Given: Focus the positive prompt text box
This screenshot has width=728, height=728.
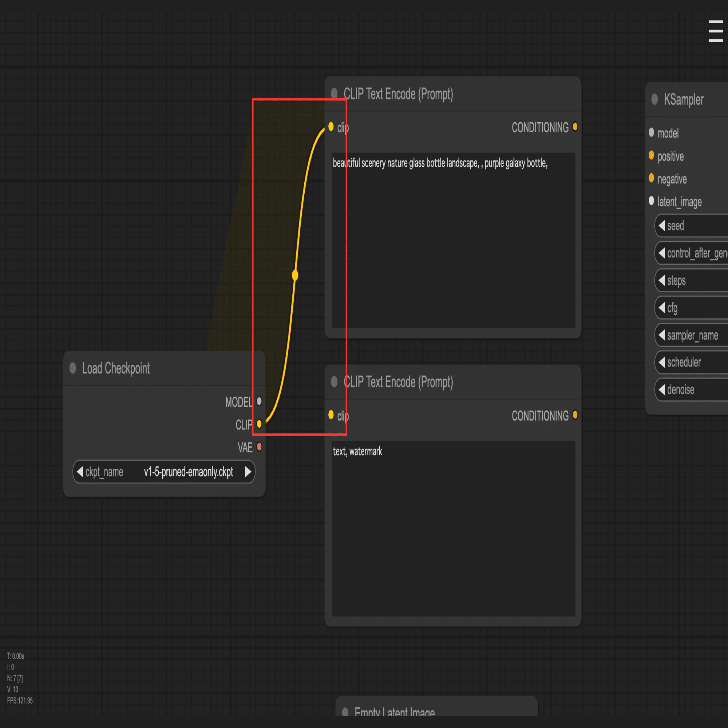Looking at the screenshot, I should pos(453,240).
